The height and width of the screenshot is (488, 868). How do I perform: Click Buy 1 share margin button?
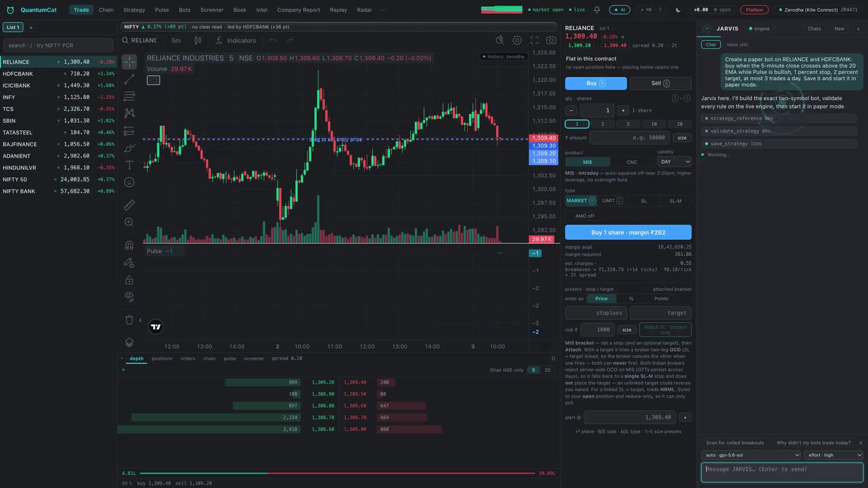tap(628, 233)
